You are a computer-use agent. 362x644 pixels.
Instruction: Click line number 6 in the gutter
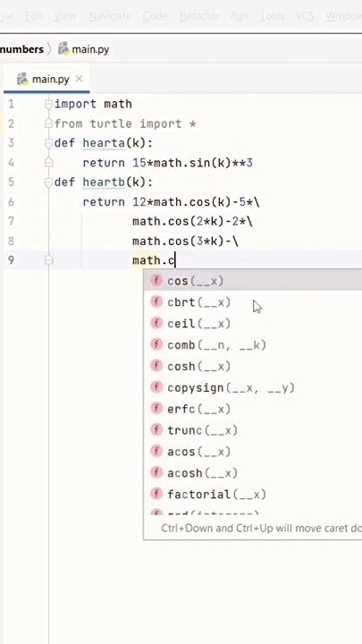coord(11,202)
